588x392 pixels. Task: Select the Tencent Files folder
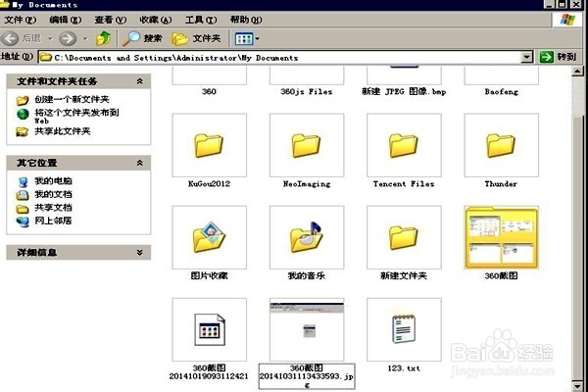coord(404,146)
